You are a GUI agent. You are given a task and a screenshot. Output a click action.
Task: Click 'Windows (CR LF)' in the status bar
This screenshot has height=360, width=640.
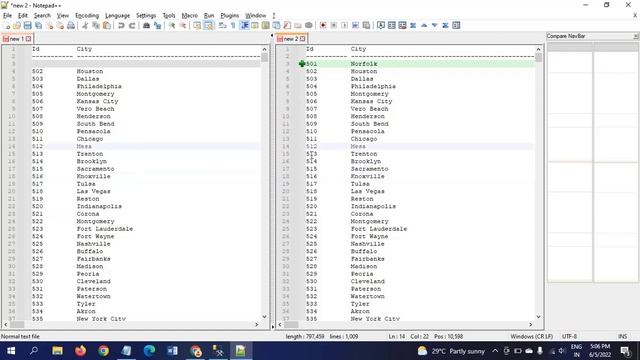[x=531, y=337]
